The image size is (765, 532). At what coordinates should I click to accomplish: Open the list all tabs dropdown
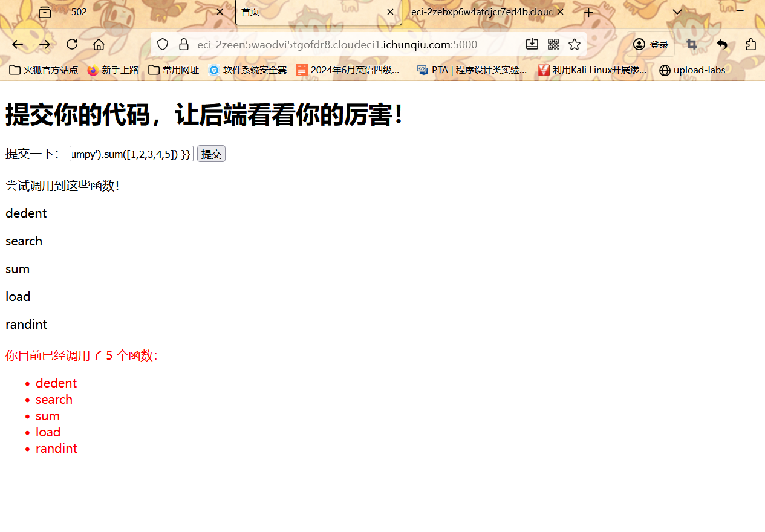click(677, 12)
